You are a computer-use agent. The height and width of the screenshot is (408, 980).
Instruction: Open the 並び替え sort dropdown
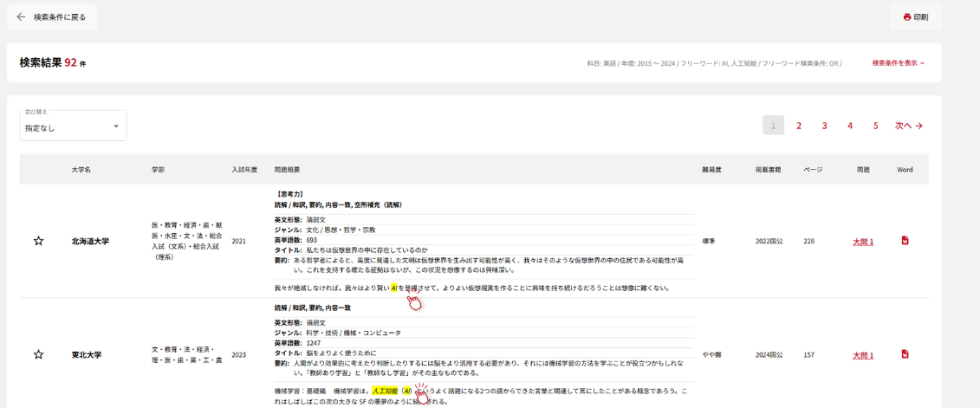click(x=73, y=126)
